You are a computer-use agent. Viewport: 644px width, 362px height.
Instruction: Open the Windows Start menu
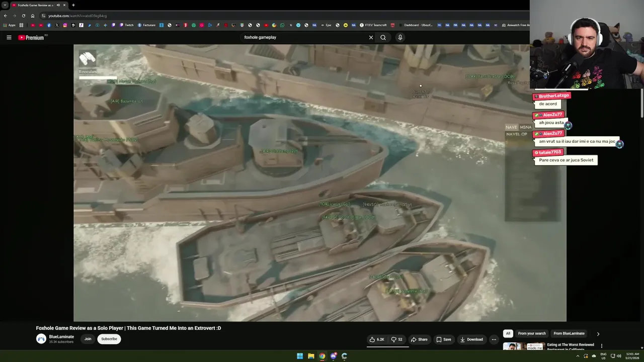point(300,356)
